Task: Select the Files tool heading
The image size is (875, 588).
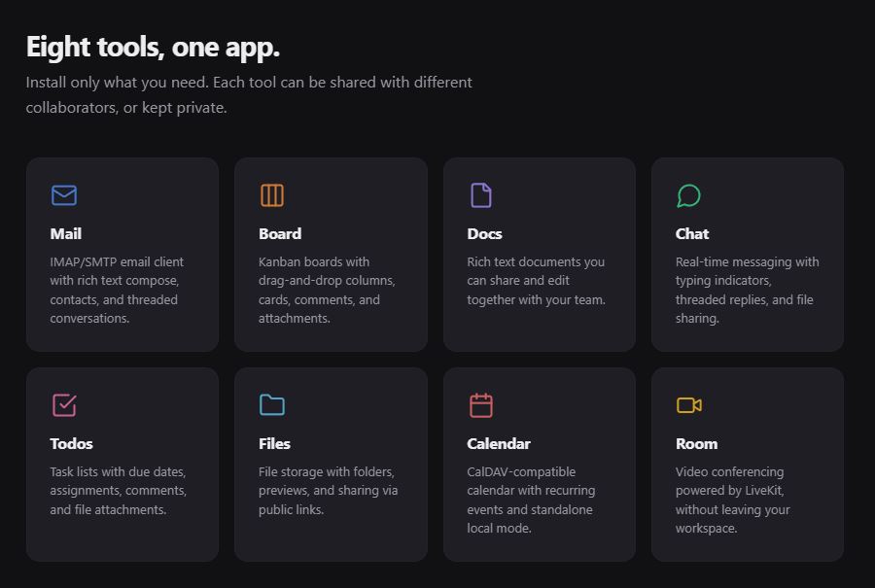Action: click(274, 443)
